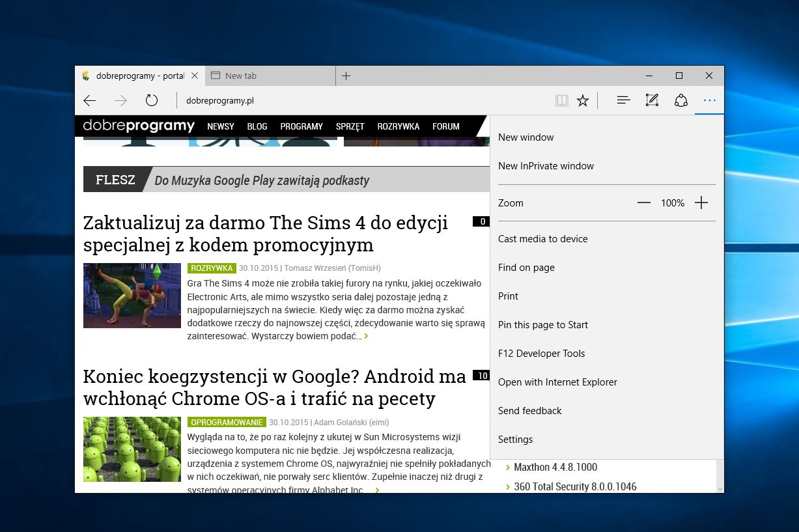Click read-more arrow after Sims excerpt

point(367,337)
